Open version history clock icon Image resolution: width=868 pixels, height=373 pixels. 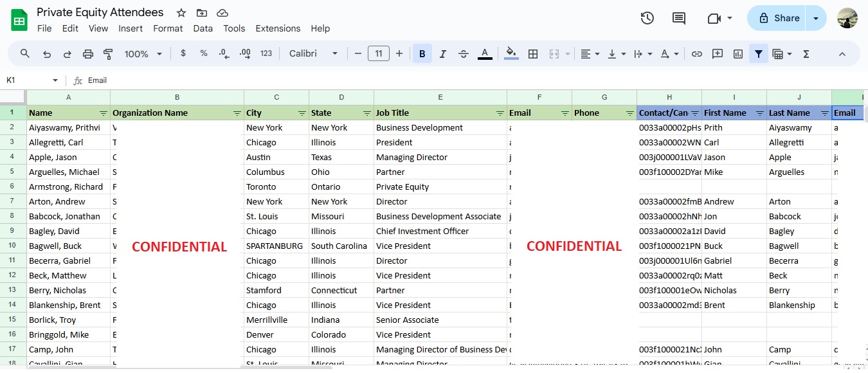point(647,18)
